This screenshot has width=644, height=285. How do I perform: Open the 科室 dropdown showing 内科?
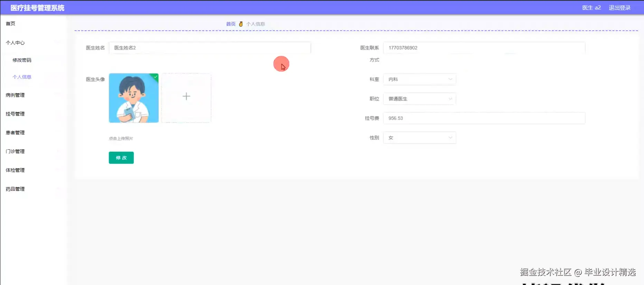[x=419, y=79]
